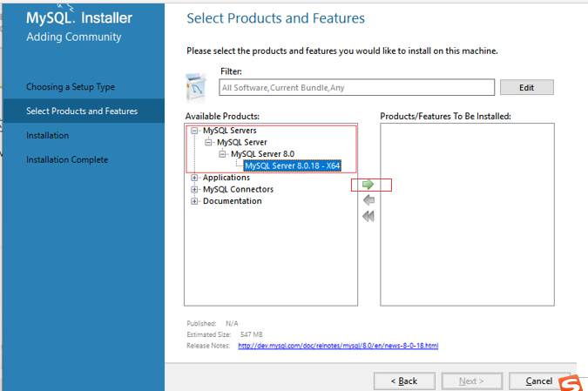Expand the MySQL Connectors tree node
588x391 pixels.
point(194,189)
